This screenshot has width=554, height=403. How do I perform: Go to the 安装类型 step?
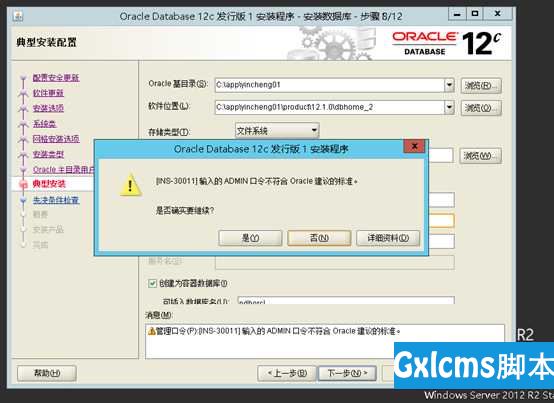[48, 154]
